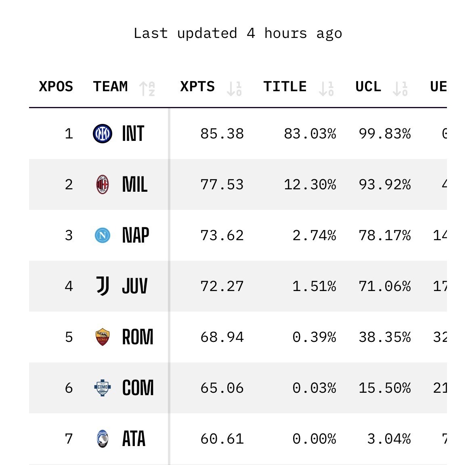Sort by UCL probability sort icon

pyautogui.click(x=400, y=88)
